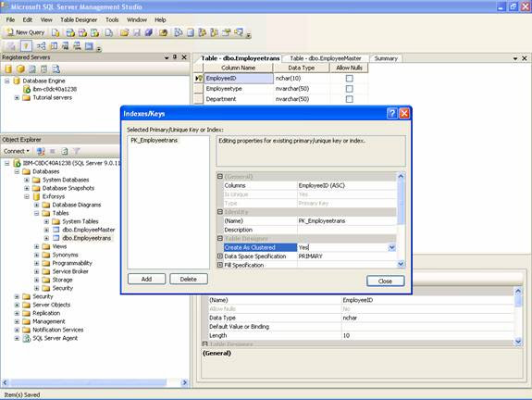Toggle Allow Nulls checkbox for Employeetype
This screenshot has width=532, height=400.
tap(349, 89)
